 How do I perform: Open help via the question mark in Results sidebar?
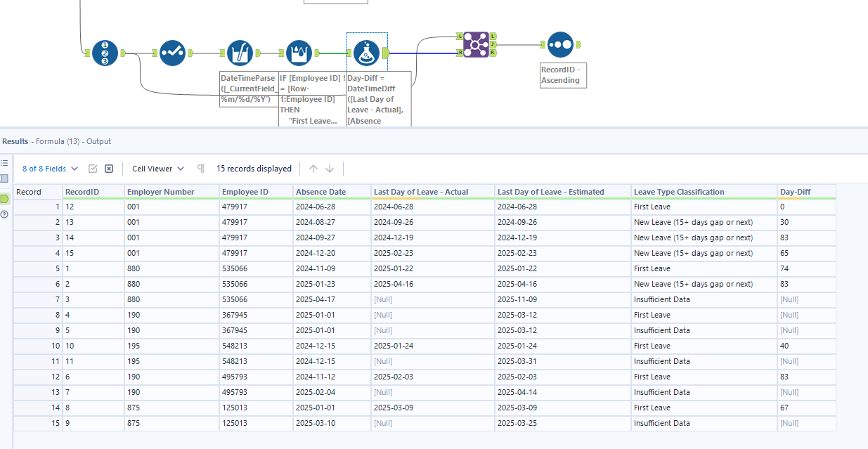pyautogui.click(x=6, y=214)
